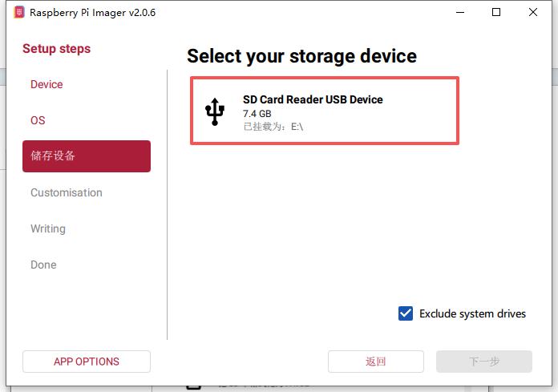Jump to the Writing step
This screenshot has height=392, width=558.
[48, 228]
